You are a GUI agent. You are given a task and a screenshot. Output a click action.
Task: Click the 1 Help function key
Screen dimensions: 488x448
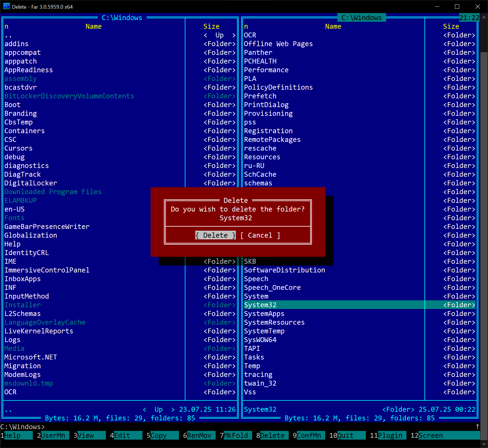17,436
